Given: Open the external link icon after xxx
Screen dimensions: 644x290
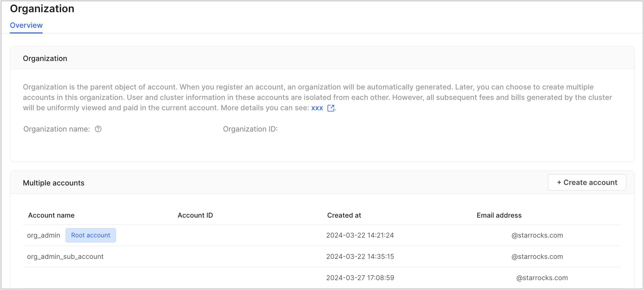Looking at the screenshot, I should [331, 108].
